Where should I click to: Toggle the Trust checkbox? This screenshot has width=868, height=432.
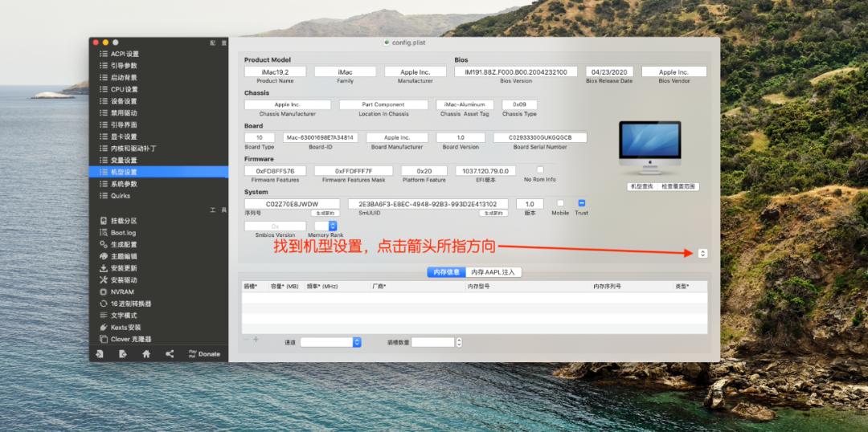tap(582, 203)
